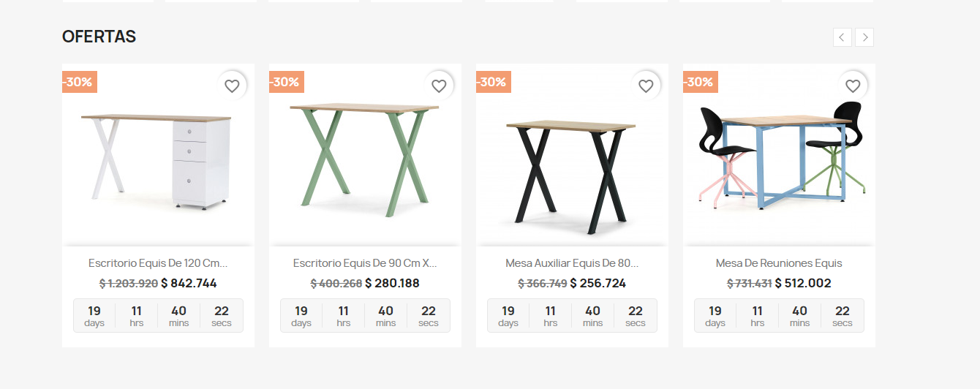
Task: Click -30% badge on white desk card
Action: click(x=80, y=82)
